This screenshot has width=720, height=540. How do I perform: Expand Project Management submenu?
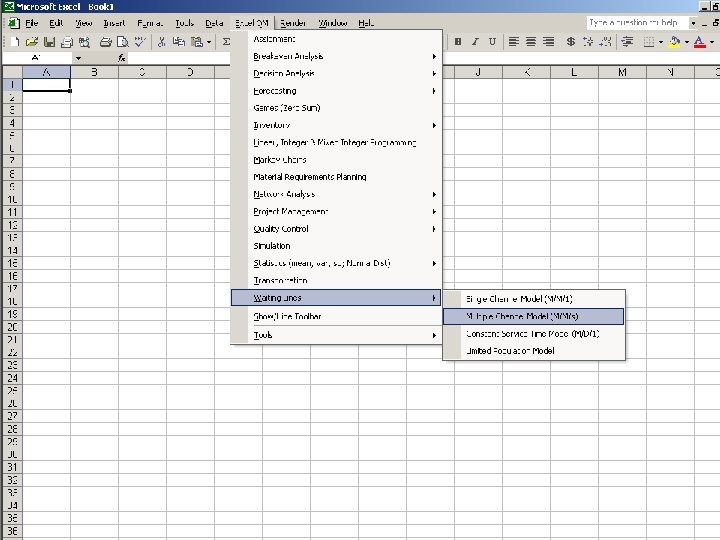tap(336, 211)
